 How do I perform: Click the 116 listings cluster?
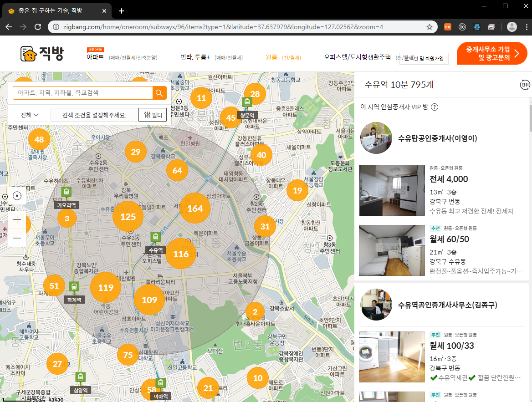pyautogui.click(x=181, y=254)
